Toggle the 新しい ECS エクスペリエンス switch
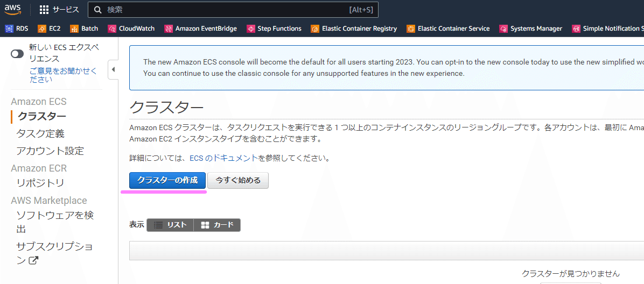644x284 pixels. (17, 54)
